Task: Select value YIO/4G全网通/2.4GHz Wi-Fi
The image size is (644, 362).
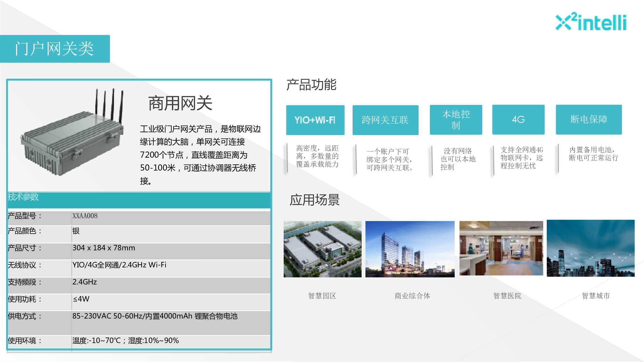Action: pos(119,265)
